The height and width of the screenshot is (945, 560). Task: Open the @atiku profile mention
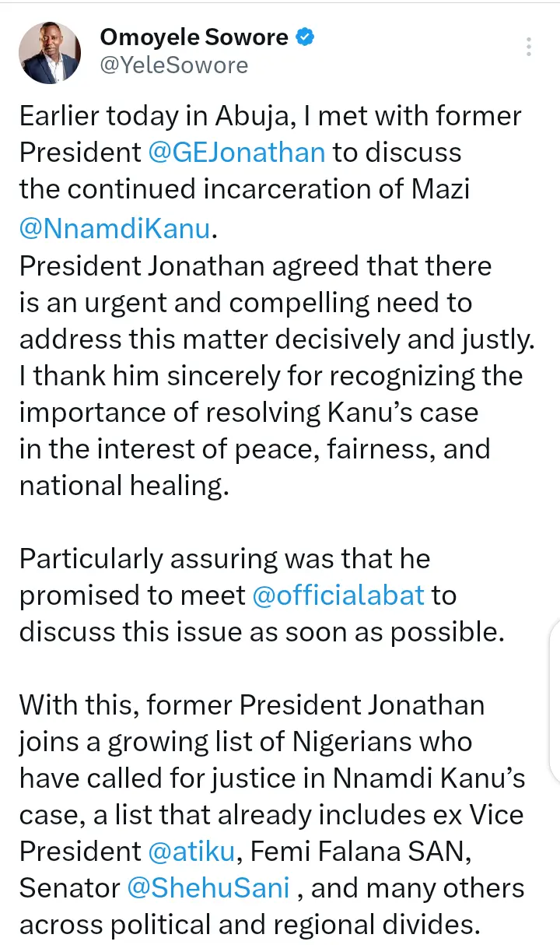(191, 852)
